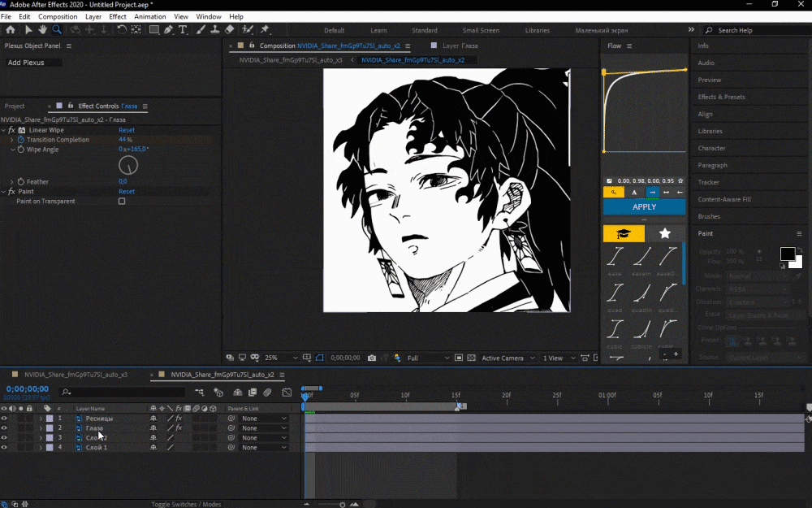812x508 pixels.
Task: Select the Brush tool
Action: tap(201, 29)
